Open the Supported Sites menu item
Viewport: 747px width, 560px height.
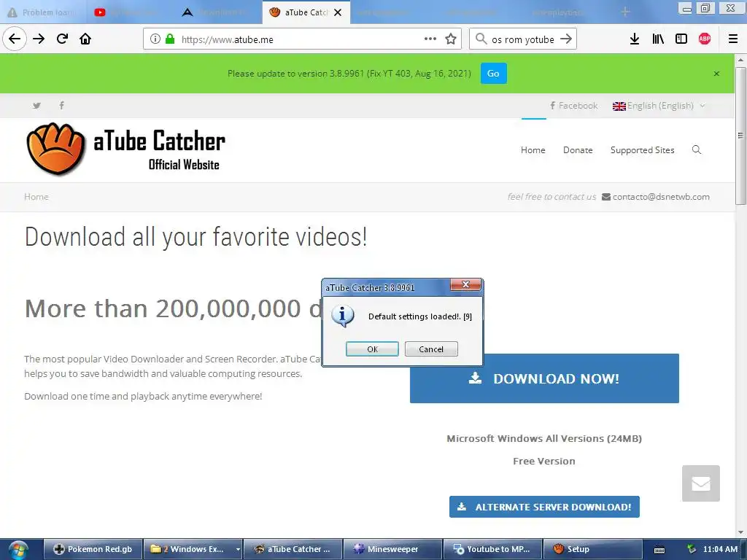tap(642, 150)
